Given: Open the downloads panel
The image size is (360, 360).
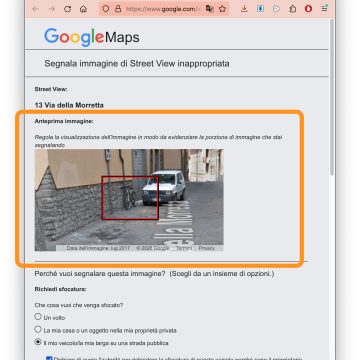Looking at the screenshot, I should (244, 9).
